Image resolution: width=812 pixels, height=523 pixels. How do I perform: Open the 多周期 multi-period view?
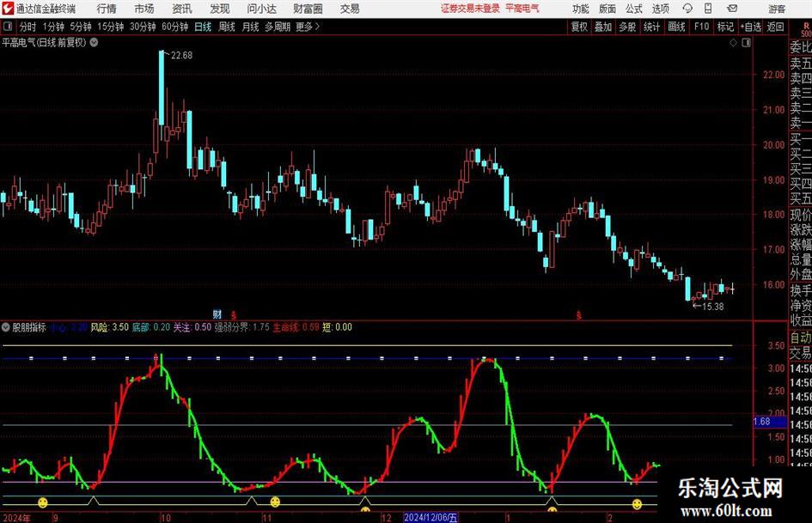[278, 27]
